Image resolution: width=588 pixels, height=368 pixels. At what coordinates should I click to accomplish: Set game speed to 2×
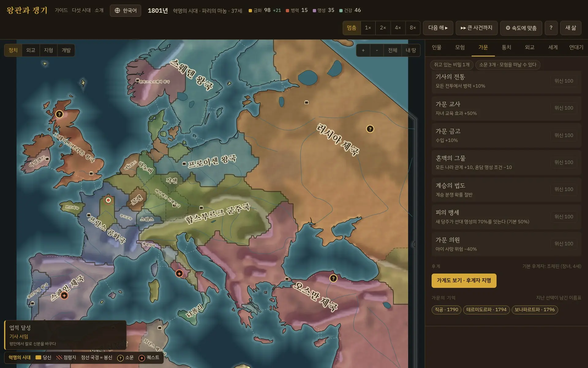[x=383, y=28]
